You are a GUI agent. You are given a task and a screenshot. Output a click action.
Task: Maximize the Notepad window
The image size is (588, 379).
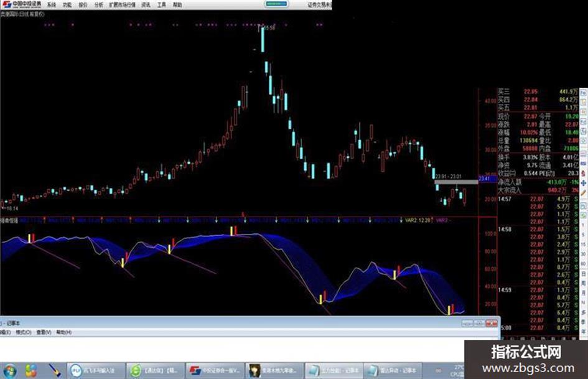click(x=479, y=323)
